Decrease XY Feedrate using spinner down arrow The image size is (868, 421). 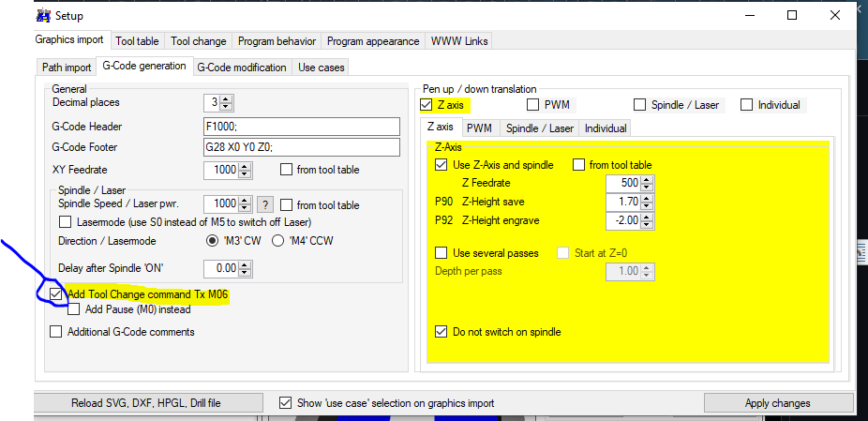(246, 174)
